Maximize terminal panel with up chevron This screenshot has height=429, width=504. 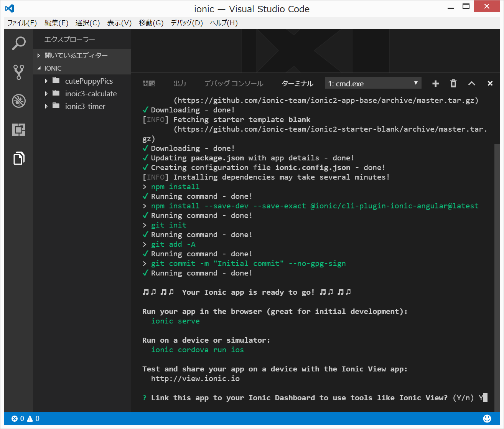point(472,84)
